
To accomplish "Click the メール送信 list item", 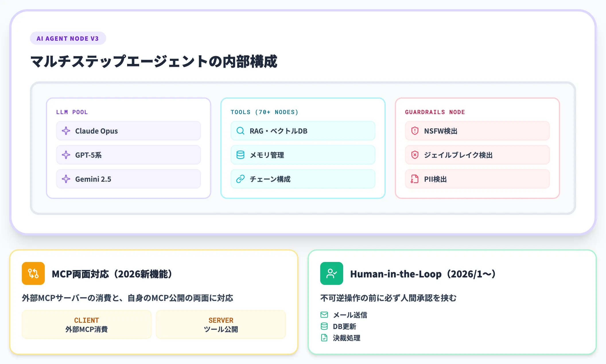I will 344,315.
